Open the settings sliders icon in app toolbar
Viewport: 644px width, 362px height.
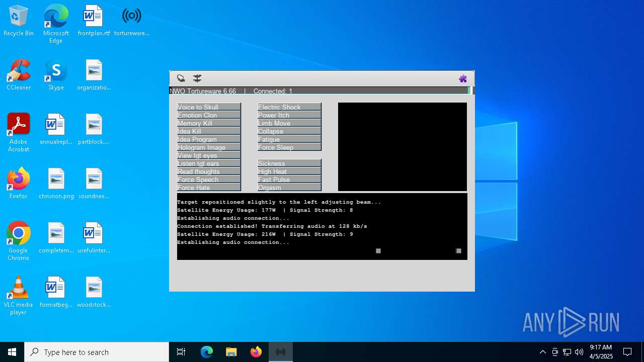[197, 78]
